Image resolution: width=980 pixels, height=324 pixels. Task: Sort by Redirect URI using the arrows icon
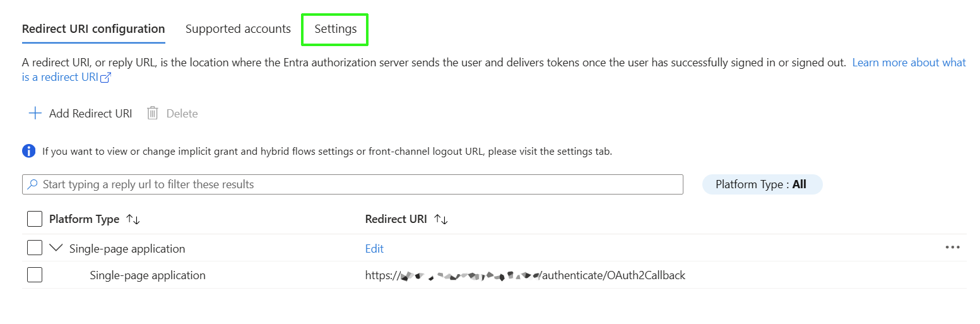pos(440,219)
